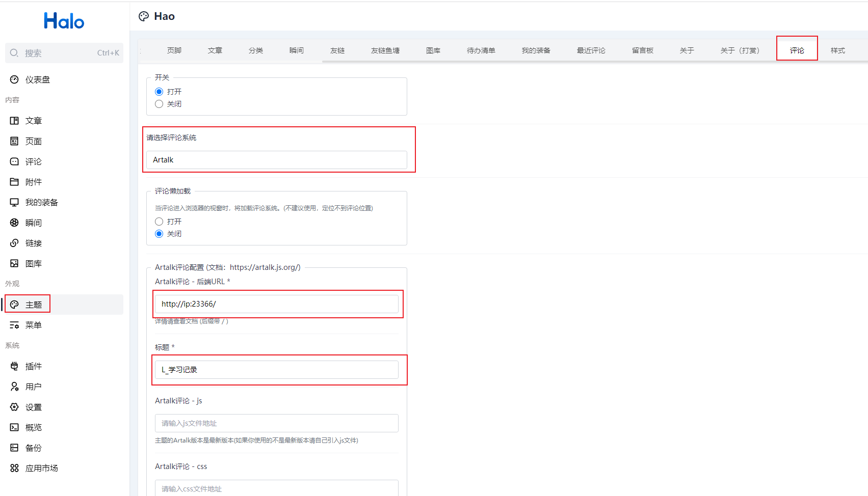Click the dashboard gauge icon in the sidebar
Viewport: 868px width, 496px height.
[x=14, y=79]
